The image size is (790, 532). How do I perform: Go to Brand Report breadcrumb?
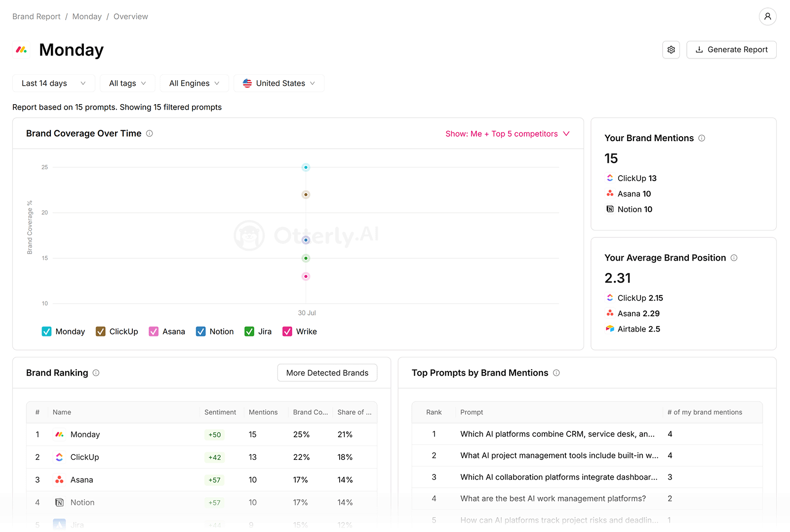point(37,16)
